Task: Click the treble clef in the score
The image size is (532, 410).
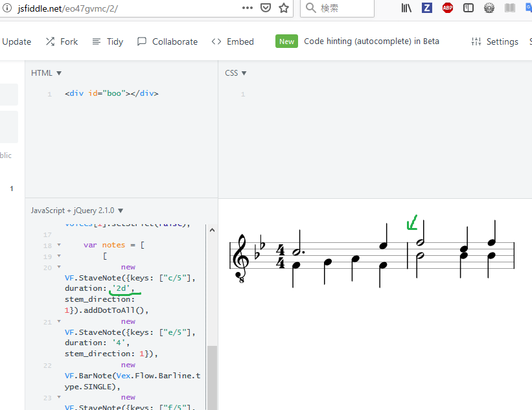Action: click(240, 258)
